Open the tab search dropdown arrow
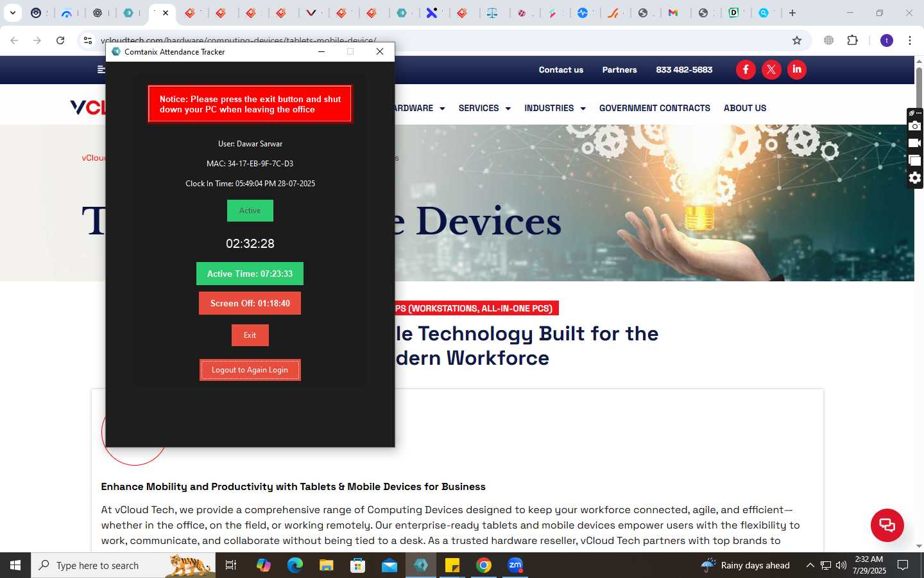This screenshot has height=578, width=924. tap(13, 13)
